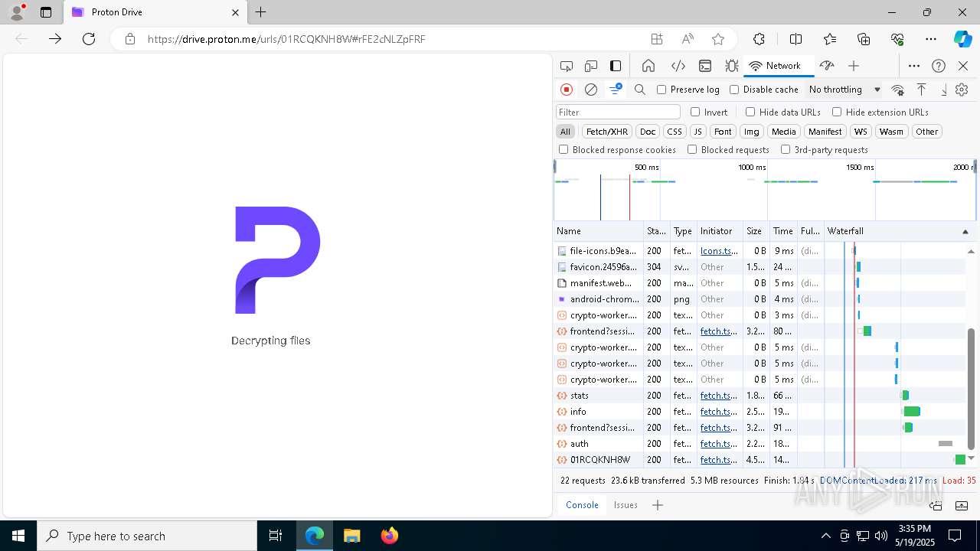Sort by the Waterfall column arrow
Screen dimensions: 980x551
[965, 231]
